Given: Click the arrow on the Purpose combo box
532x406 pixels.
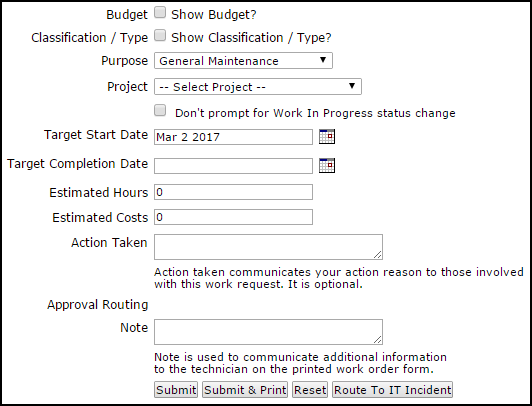Looking at the screenshot, I should coord(323,60).
